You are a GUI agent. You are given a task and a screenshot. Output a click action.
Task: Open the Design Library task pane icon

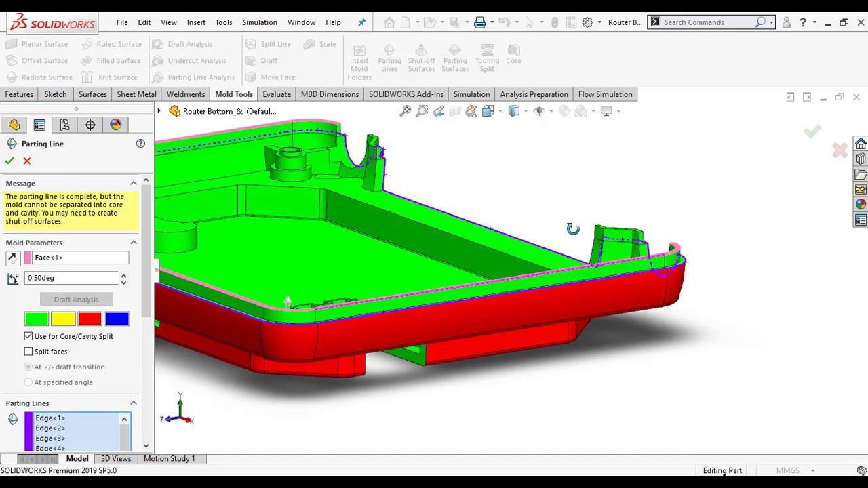(x=861, y=159)
